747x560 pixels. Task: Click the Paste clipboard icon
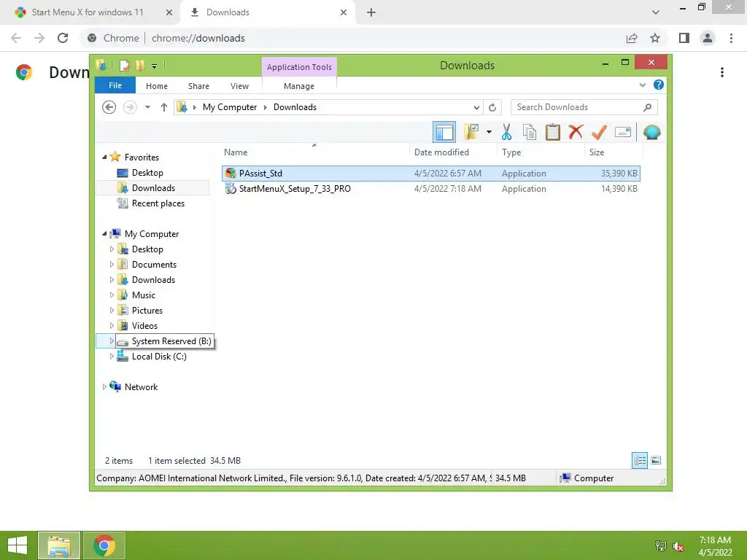552,132
